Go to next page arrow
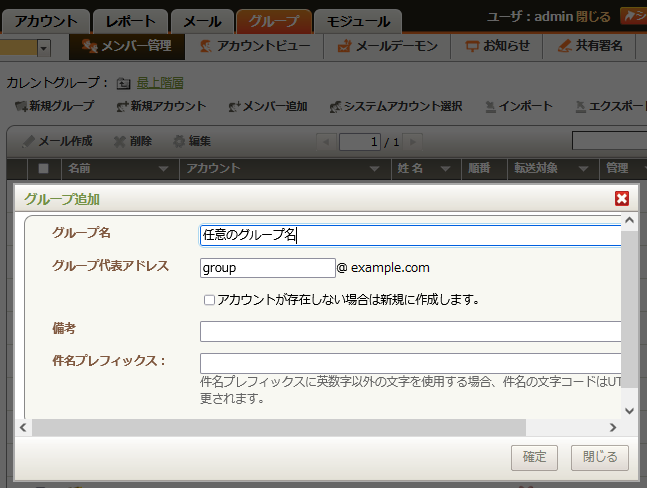 (413, 142)
